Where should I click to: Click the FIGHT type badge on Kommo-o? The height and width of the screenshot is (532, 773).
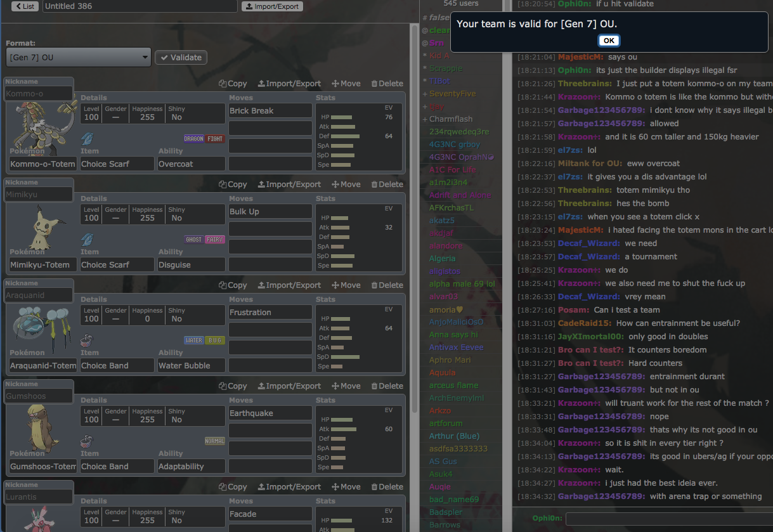coord(215,139)
